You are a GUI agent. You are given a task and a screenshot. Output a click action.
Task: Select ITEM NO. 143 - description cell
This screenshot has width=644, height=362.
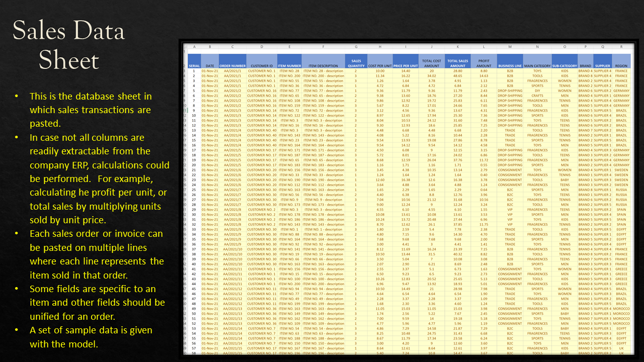point(324,135)
